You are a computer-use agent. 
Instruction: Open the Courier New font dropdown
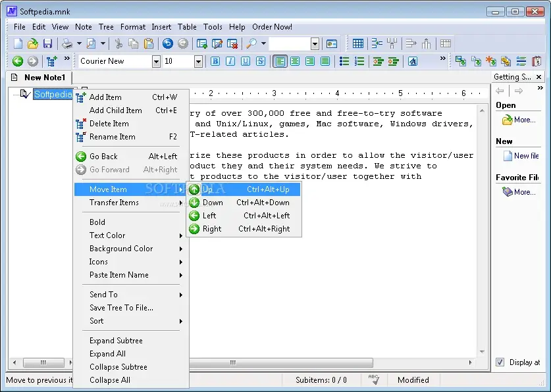pos(156,61)
